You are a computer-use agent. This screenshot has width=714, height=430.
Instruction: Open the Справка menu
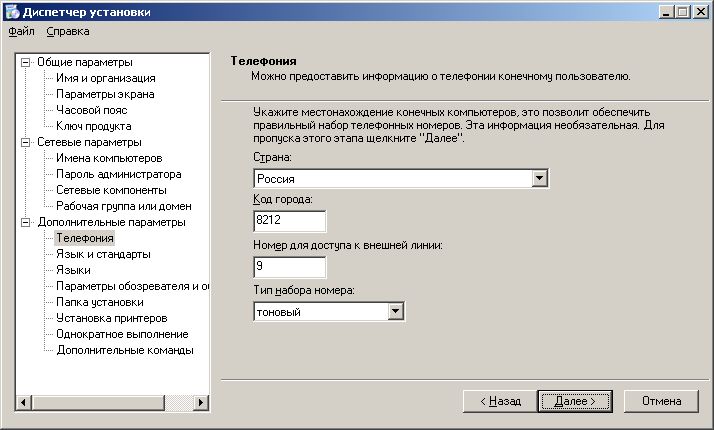68,32
